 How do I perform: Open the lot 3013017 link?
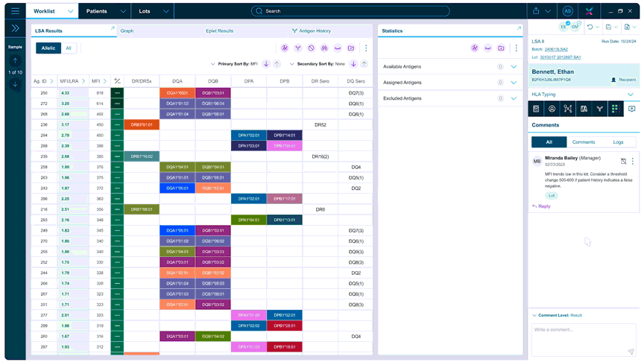coord(561,57)
